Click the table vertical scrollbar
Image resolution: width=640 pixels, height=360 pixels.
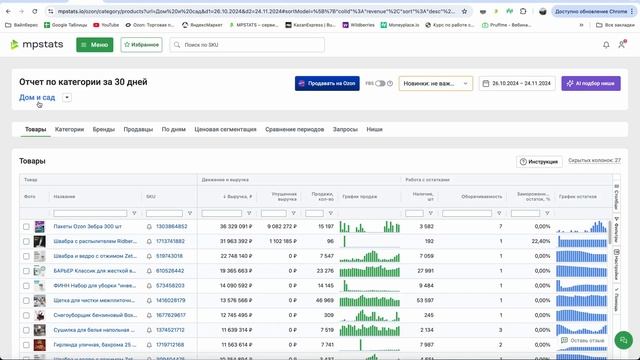(610, 233)
